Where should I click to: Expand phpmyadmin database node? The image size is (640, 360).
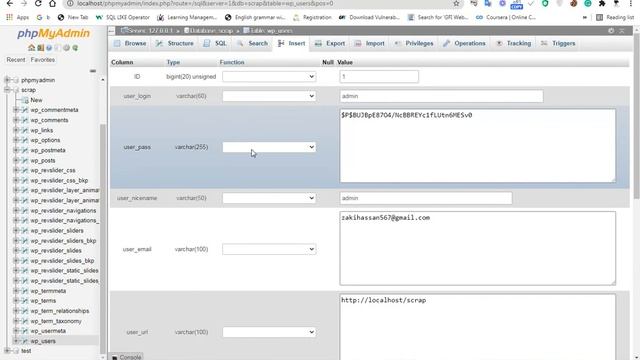click(7, 80)
